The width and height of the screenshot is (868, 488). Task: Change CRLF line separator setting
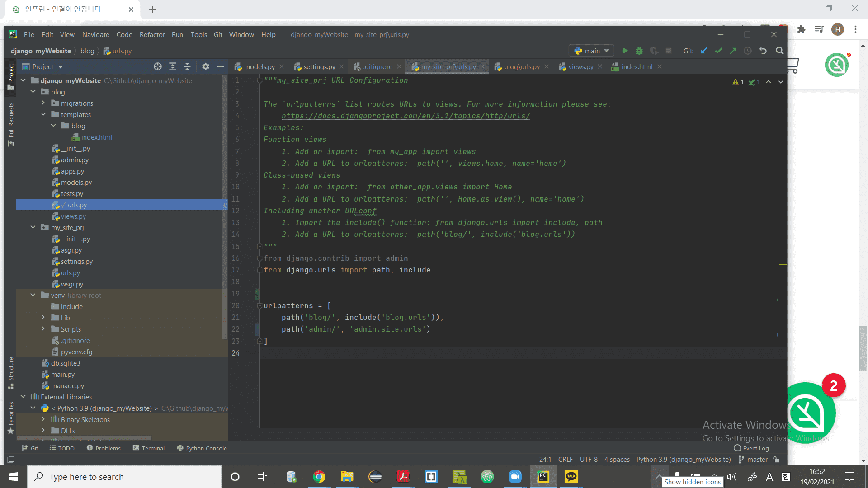pyautogui.click(x=565, y=460)
